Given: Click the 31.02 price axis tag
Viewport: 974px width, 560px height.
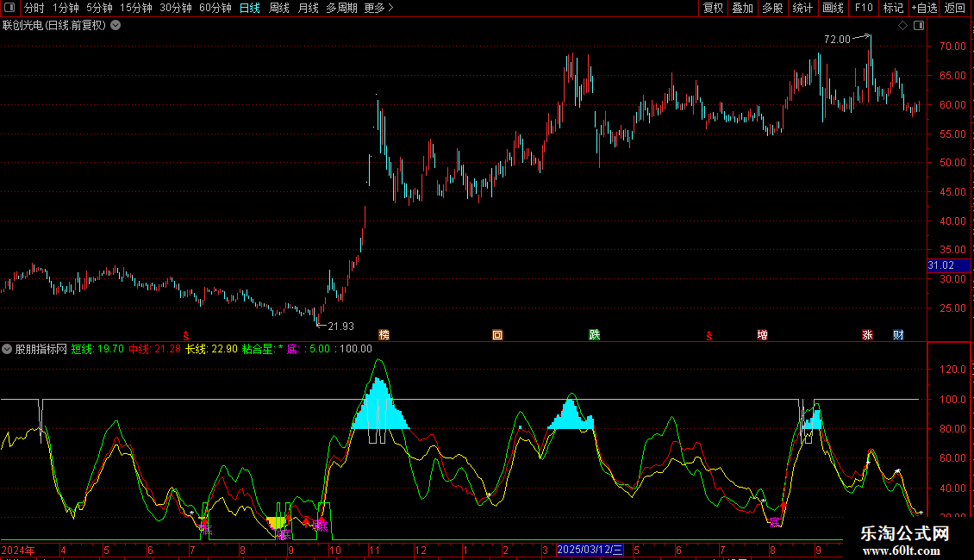Looking at the screenshot, I should (948, 265).
